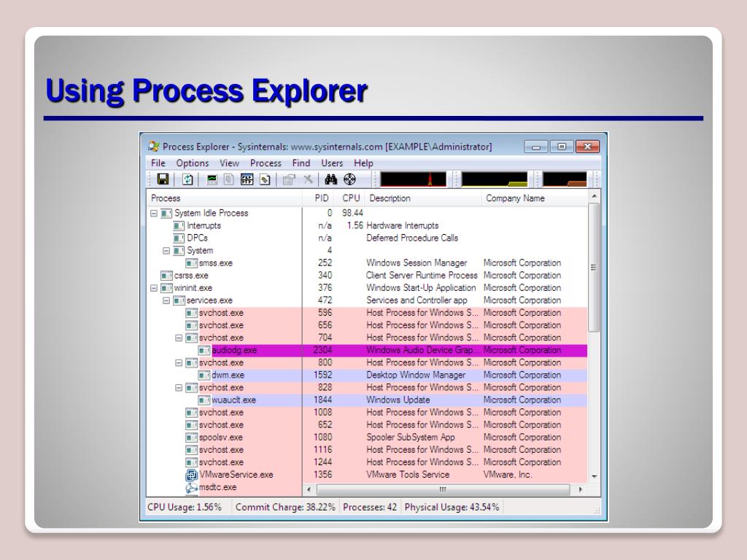Click the Kill Process X icon
The image size is (747, 560).
[x=309, y=179]
